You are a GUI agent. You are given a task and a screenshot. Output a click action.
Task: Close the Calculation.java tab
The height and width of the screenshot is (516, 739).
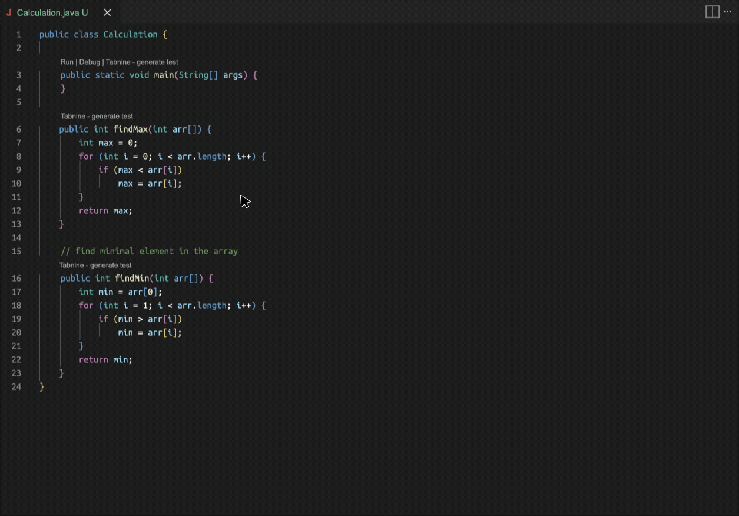105,12
